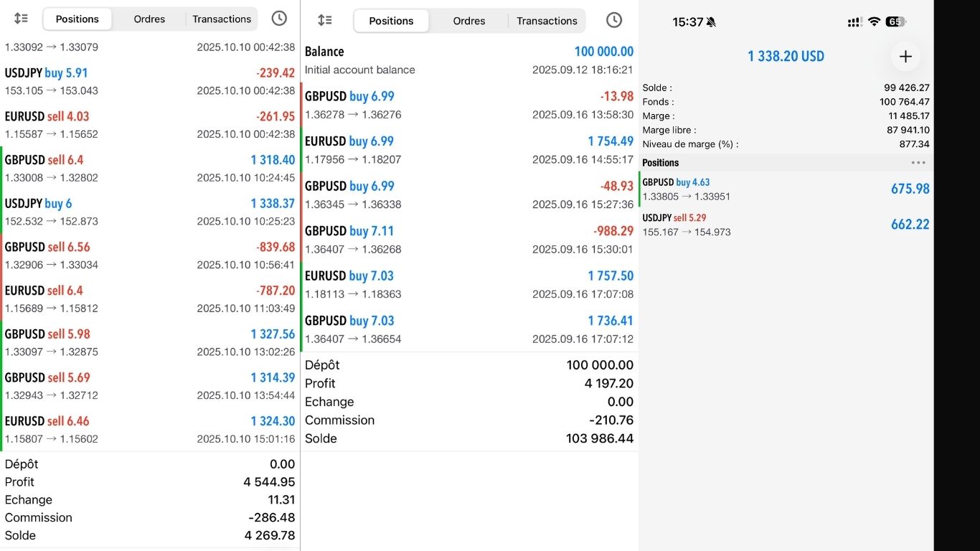Click the sort arrows icon in left panel
The height and width of the screenshot is (551, 980).
point(21,19)
